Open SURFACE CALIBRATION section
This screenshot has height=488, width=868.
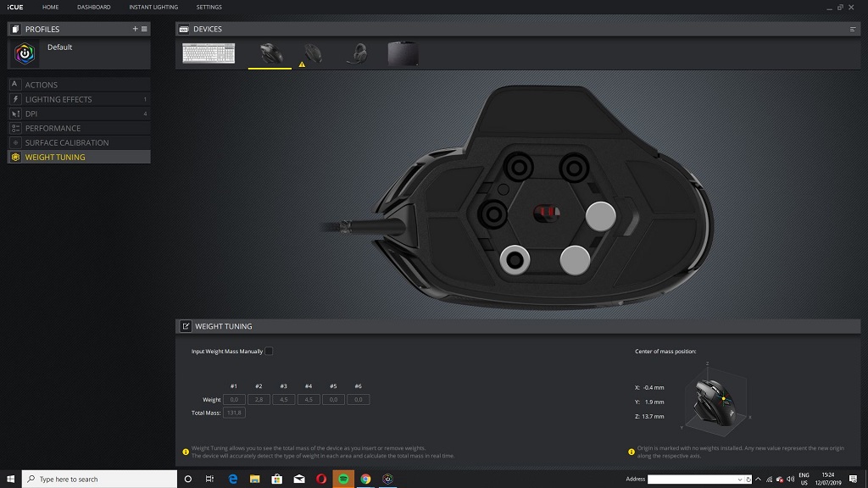coord(79,142)
